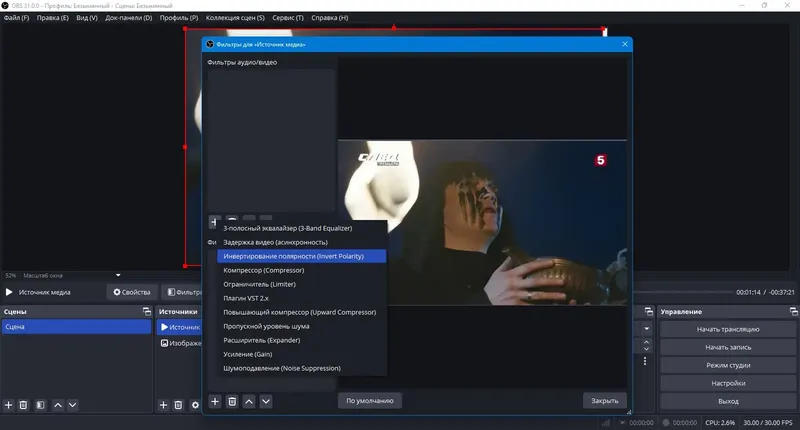Click the stepper arrows near mixer
Screen dimensions: 800x430
[x=647, y=345]
